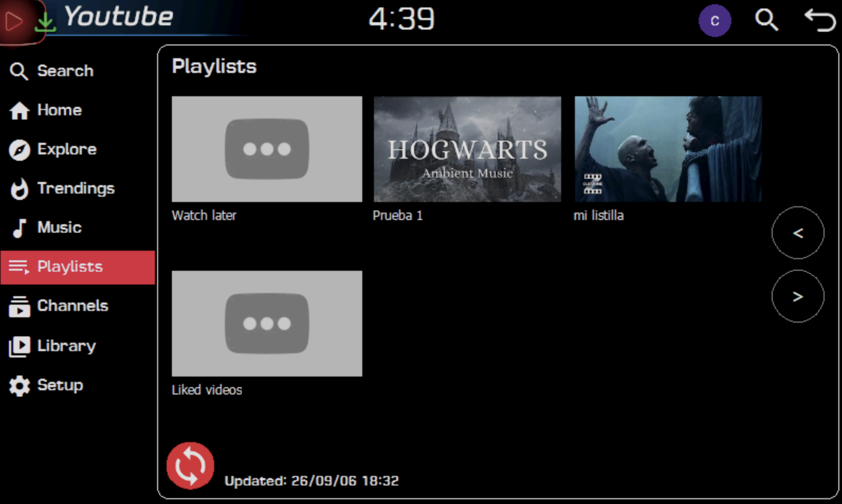
Task: Click the 'Watch later' playlist title
Action: [204, 215]
